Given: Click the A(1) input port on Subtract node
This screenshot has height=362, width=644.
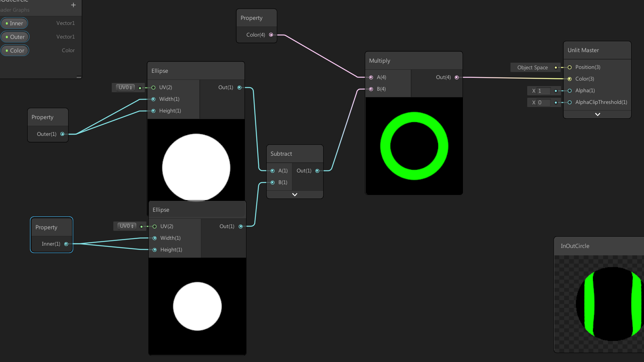Looking at the screenshot, I should 272,170.
